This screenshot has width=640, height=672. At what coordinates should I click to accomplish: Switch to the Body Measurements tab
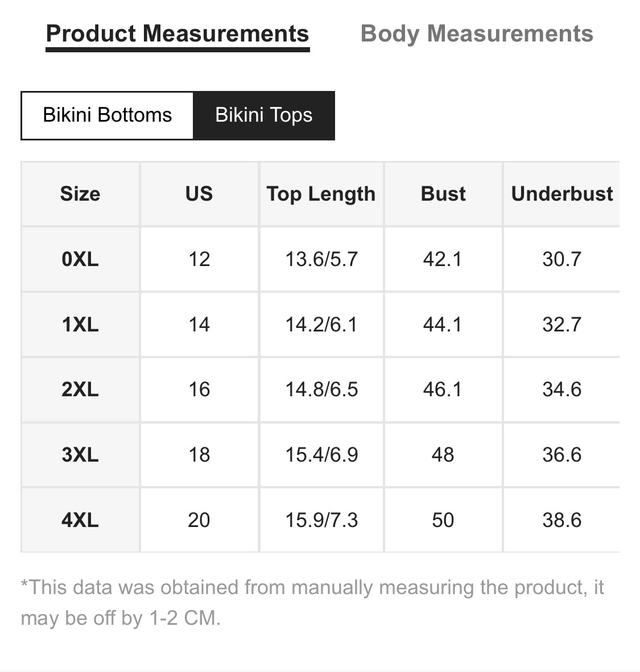click(x=477, y=34)
